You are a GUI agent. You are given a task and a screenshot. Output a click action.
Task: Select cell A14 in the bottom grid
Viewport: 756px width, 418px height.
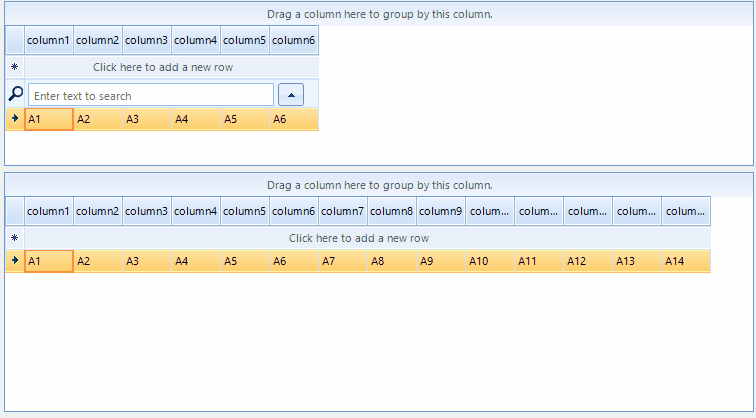686,261
